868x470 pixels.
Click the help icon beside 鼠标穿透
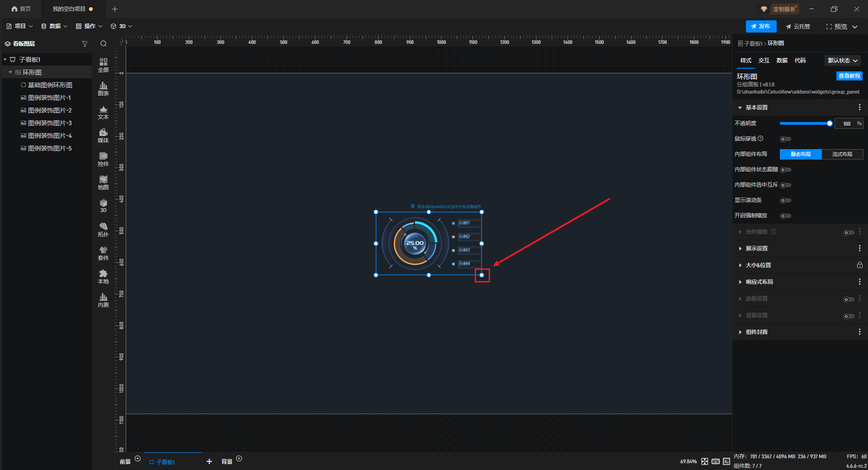click(x=760, y=139)
